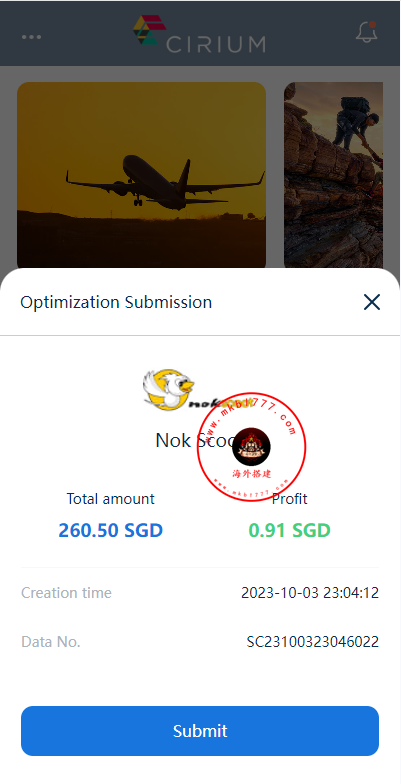Submit the optimization with Submit button
401x784 pixels.
(200, 730)
